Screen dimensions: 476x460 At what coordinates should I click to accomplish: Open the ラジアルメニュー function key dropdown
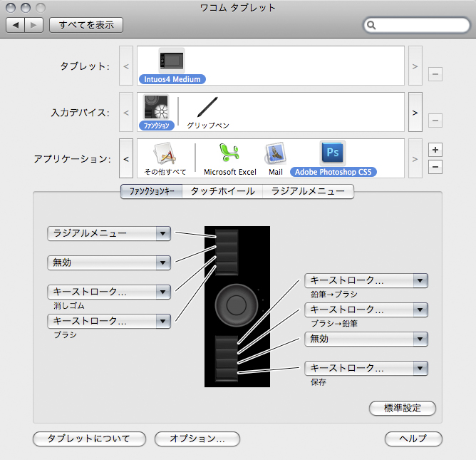tap(109, 233)
